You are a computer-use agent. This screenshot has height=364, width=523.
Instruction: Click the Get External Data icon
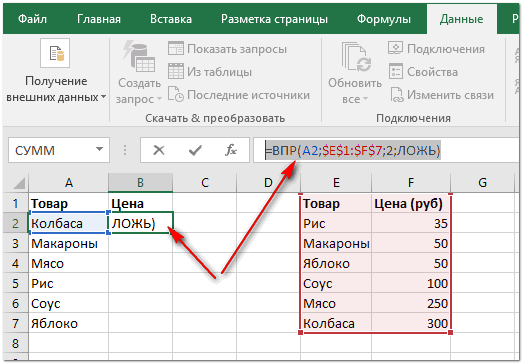click(55, 53)
